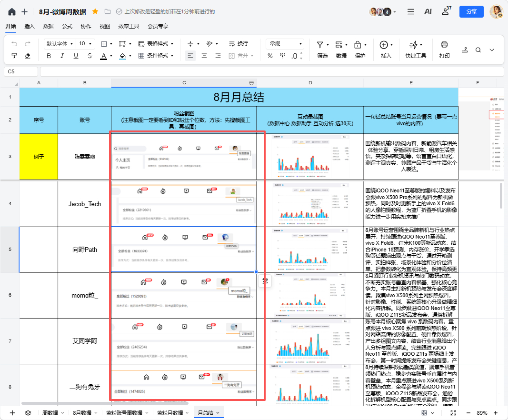Screen dimensions: 508x420
Task: Open the column C filter menu icon
Action: tap(251, 83)
